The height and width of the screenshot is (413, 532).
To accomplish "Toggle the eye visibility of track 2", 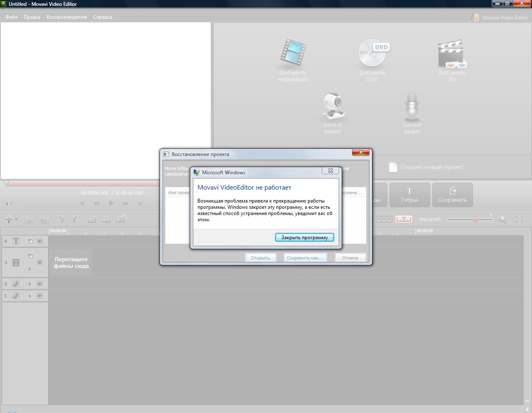I will pyautogui.click(x=40, y=284).
